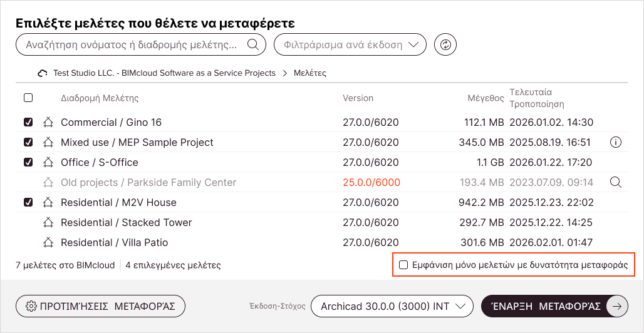Click the red 25.0.0/6000 version value
This screenshot has height=333, width=644.
(371, 182)
